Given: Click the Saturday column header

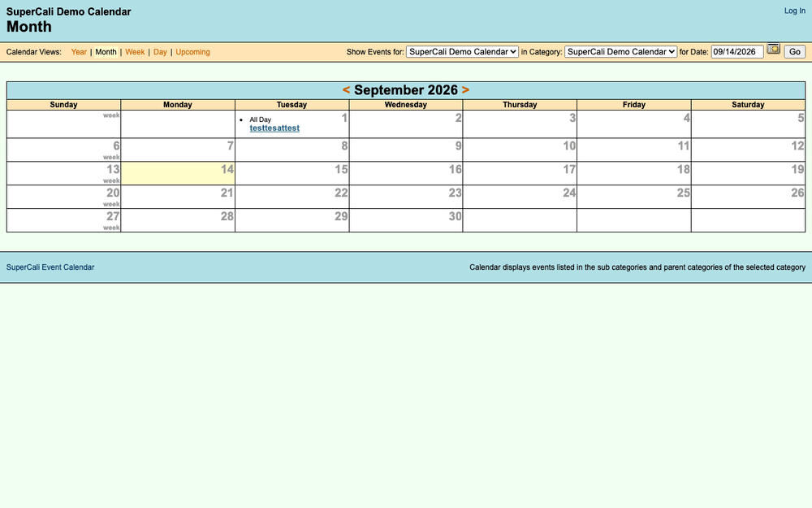Looking at the screenshot, I should click(x=748, y=105).
